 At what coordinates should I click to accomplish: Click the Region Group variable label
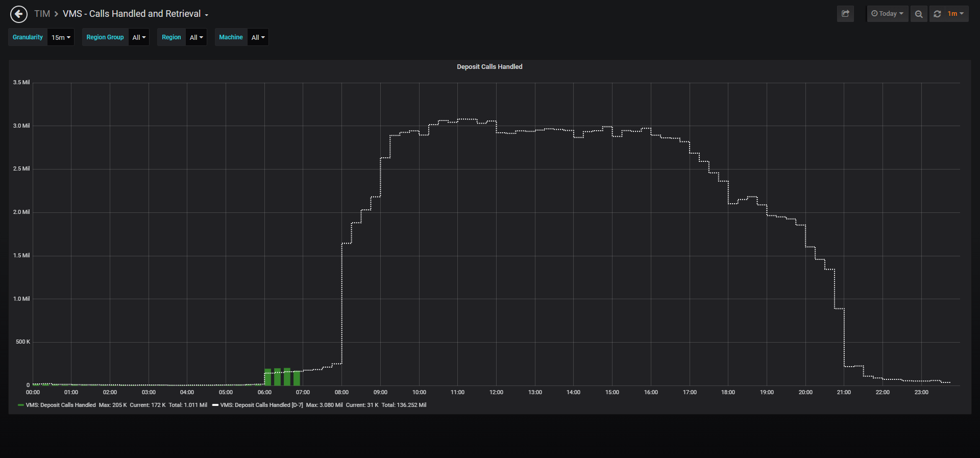tap(105, 37)
